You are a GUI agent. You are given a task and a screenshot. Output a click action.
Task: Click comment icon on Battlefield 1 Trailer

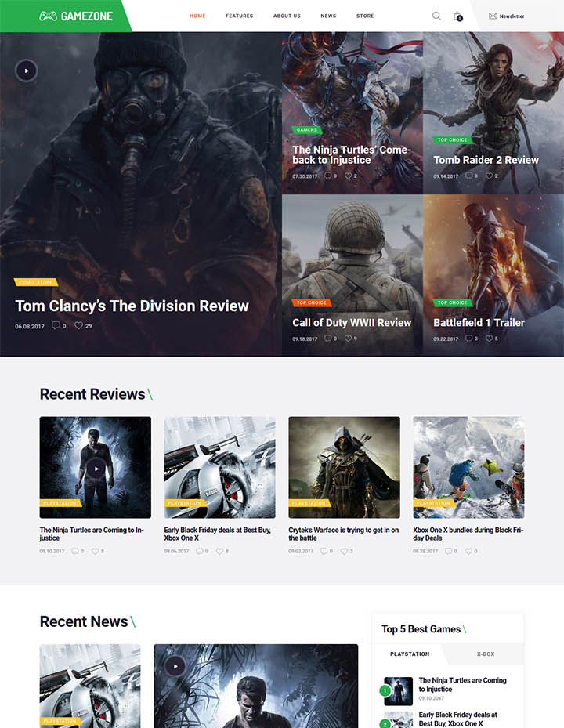469,339
